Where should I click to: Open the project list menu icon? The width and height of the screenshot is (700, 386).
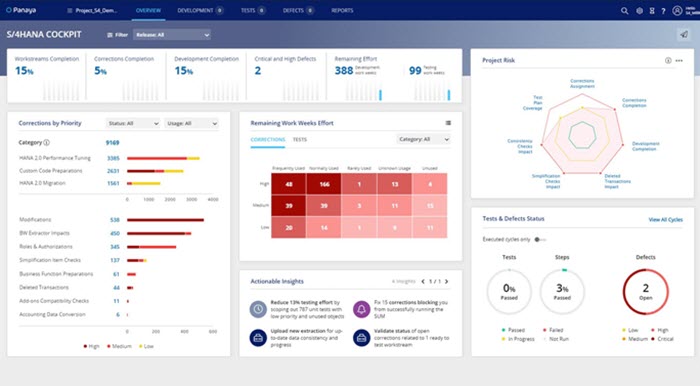(69, 11)
